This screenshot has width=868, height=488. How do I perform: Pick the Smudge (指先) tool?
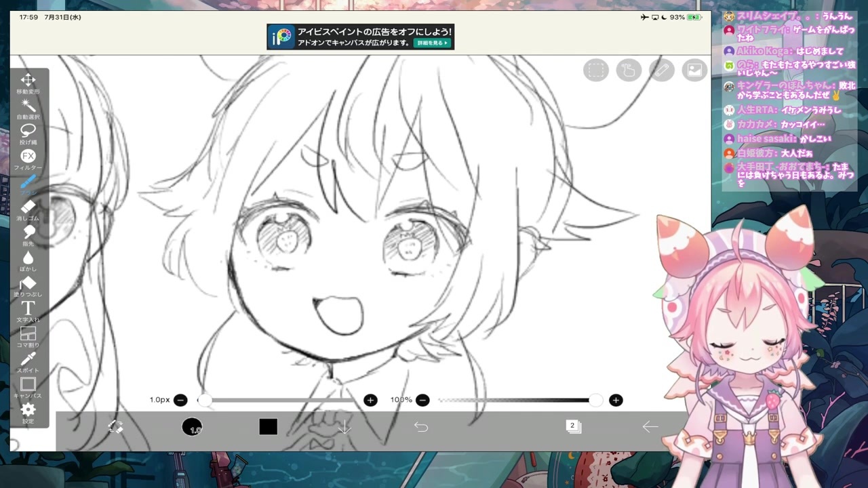pos(28,235)
